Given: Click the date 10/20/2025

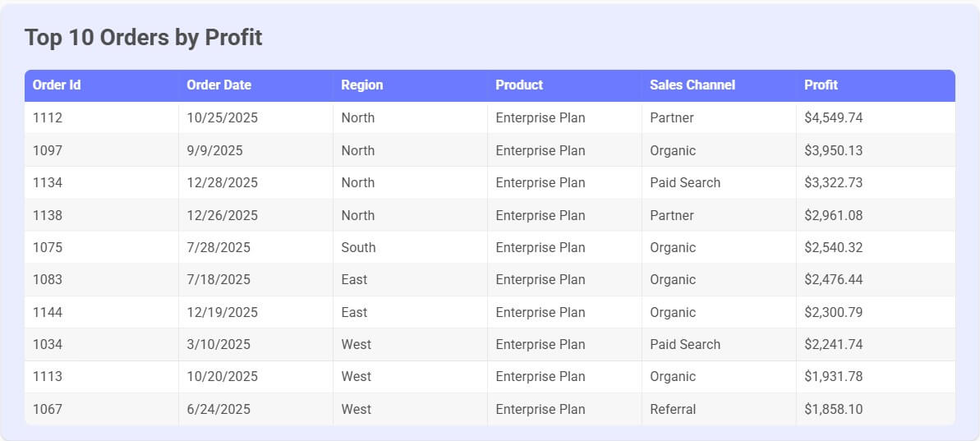Looking at the screenshot, I should pos(222,376).
